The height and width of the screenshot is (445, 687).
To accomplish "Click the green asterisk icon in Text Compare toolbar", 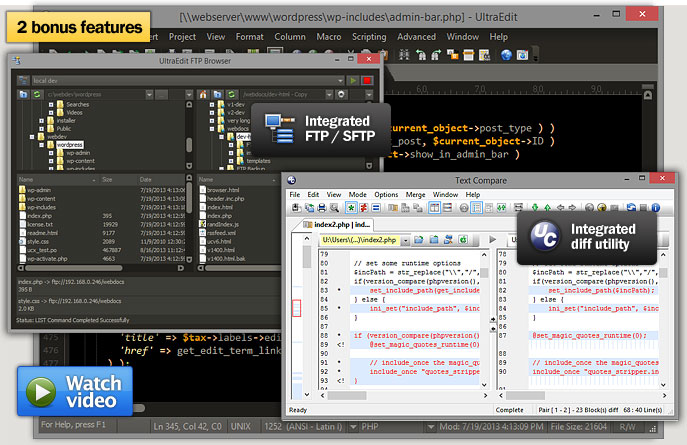I will (x=353, y=207).
